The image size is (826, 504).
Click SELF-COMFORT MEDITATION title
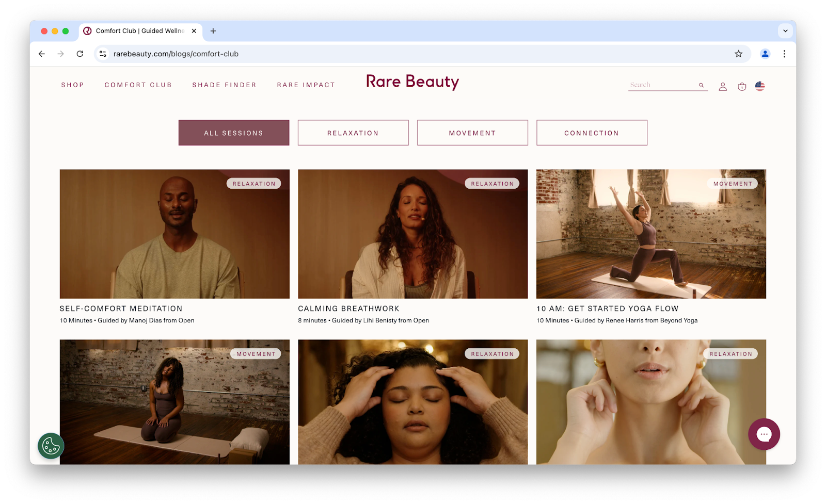coord(121,308)
